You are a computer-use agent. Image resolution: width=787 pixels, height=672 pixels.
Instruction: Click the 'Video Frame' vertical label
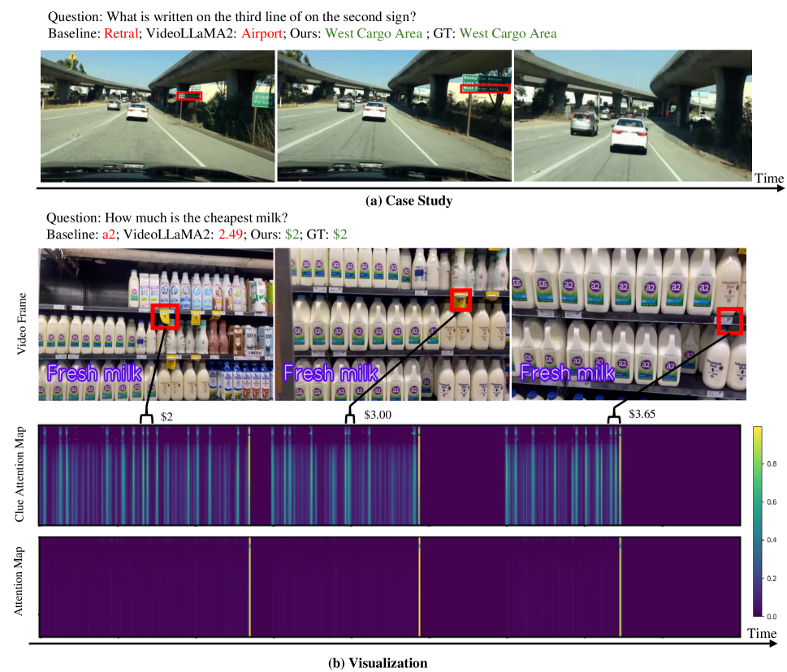click(x=21, y=324)
